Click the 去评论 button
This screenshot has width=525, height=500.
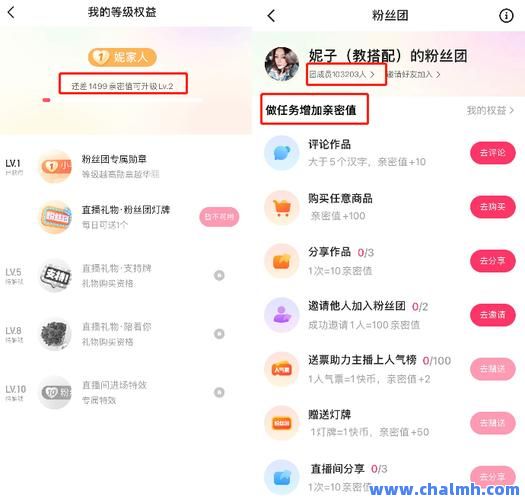[x=493, y=153]
